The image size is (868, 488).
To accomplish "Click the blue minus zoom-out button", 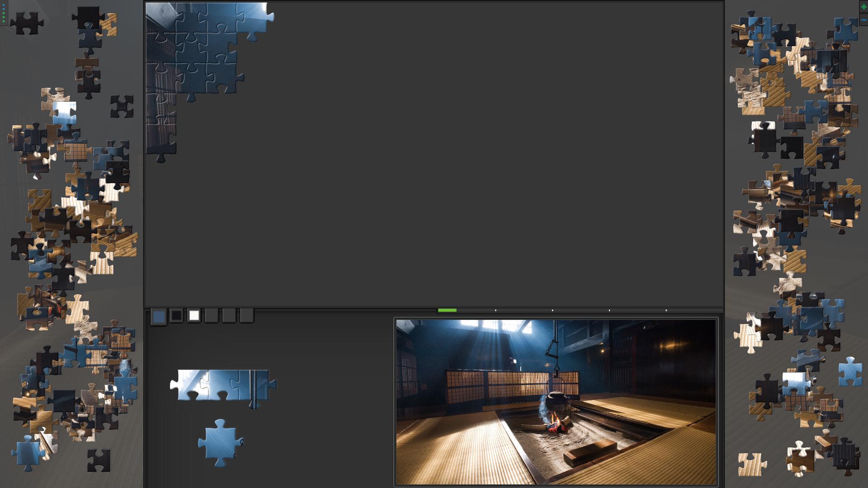I will (863, 21).
